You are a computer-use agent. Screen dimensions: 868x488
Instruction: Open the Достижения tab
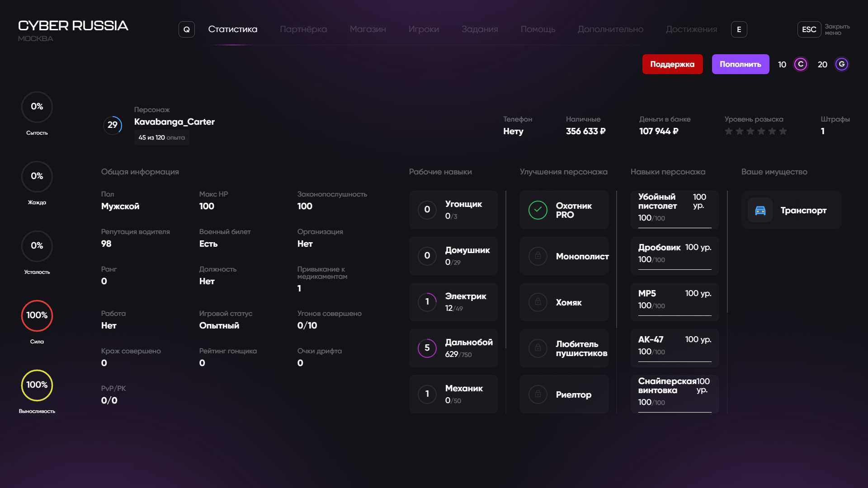[691, 29]
